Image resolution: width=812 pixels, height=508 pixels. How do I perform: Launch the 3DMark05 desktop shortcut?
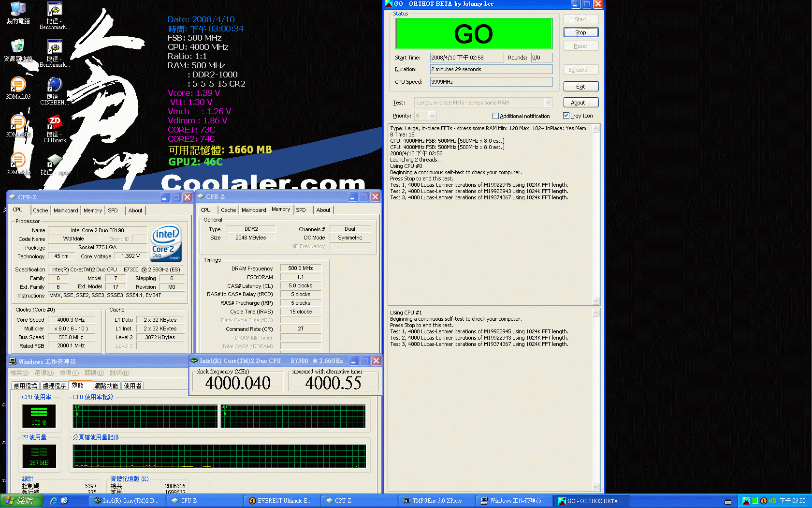18,126
